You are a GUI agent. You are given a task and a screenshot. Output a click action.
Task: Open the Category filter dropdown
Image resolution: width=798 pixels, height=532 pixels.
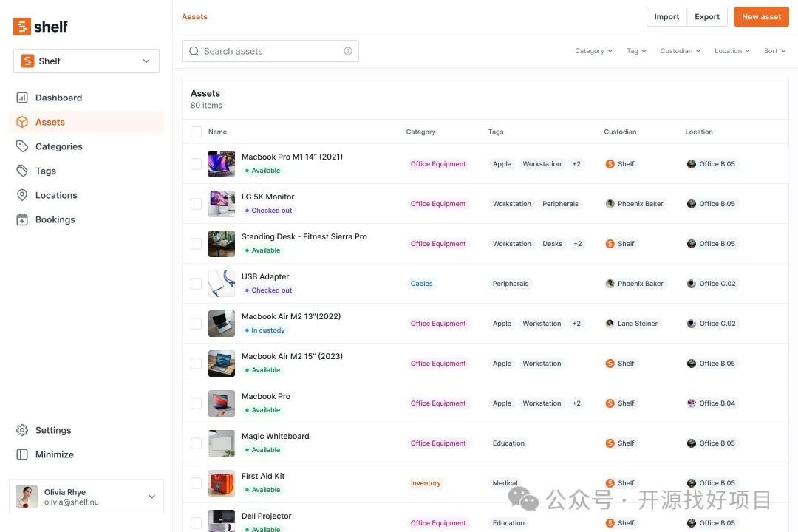click(x=593, y=51)
